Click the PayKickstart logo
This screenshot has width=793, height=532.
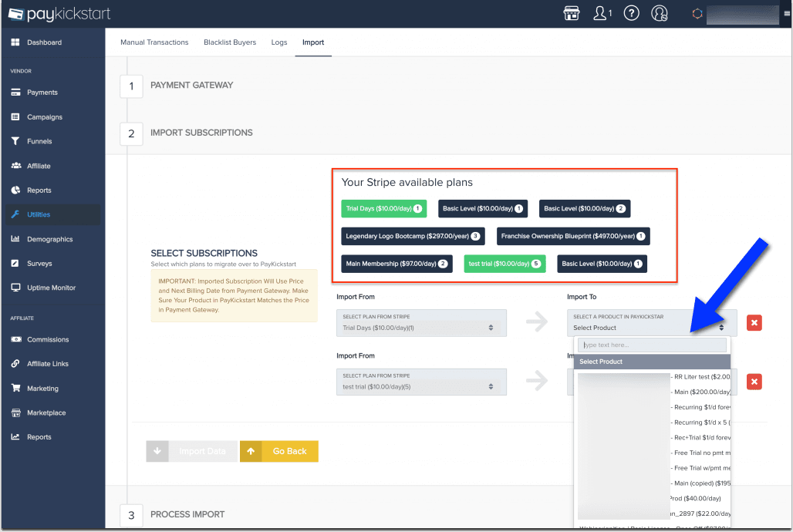[59, 14]
